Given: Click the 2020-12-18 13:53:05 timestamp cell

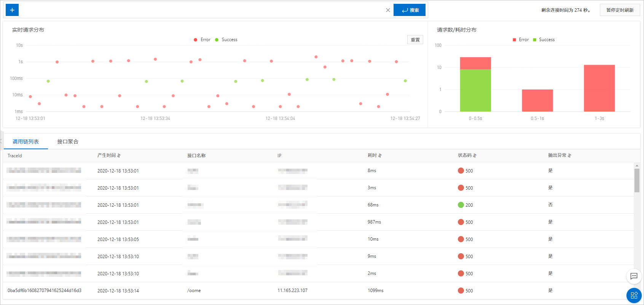Looking at the screenshot, I should tap(118, 239).
